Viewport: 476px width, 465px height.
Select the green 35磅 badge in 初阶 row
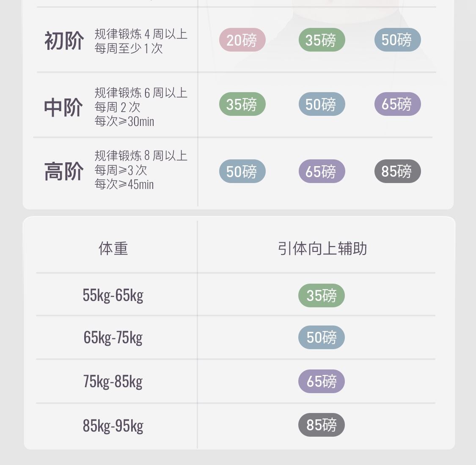pos(322,40)
